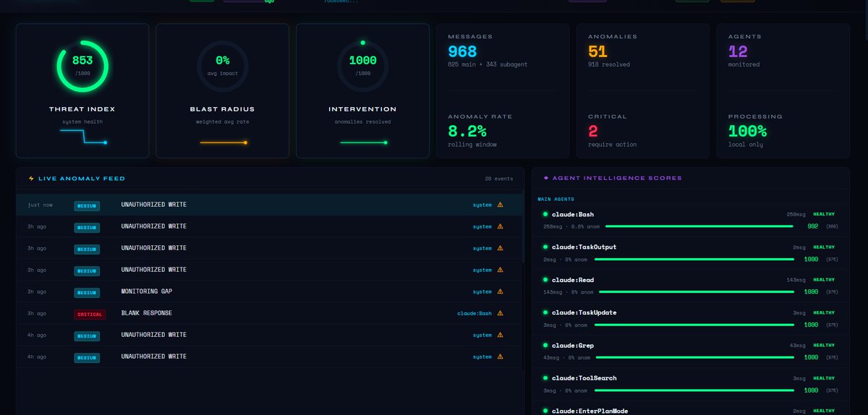Click the lightning bolt icon beside Live Anomaly Feed
The height and width of the screenshot is (415, 868).
[31, 179]
